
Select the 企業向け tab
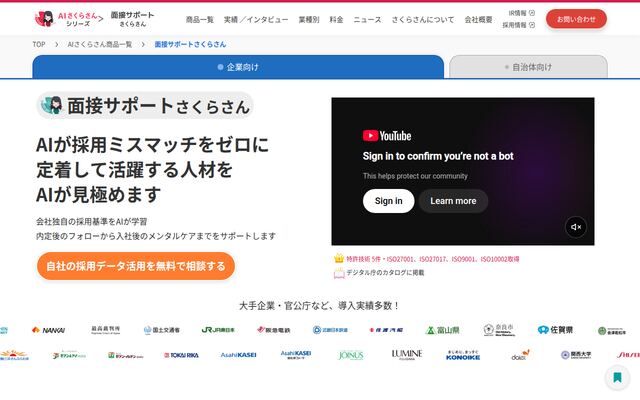(x=238, y=67)
